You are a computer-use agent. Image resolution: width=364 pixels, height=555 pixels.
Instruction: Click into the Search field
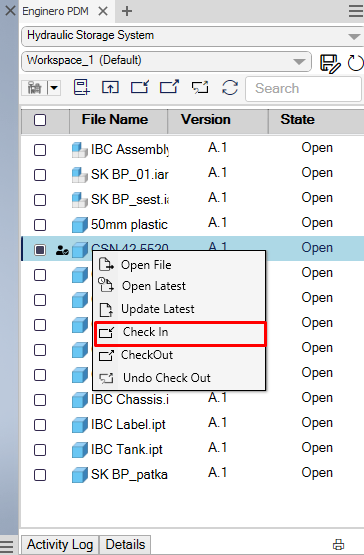[303, 88]
